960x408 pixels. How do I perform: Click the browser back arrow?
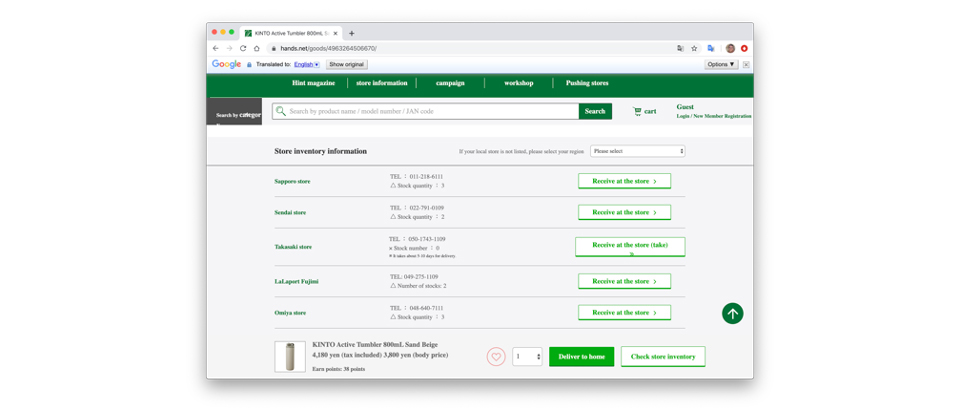[215, 48]
